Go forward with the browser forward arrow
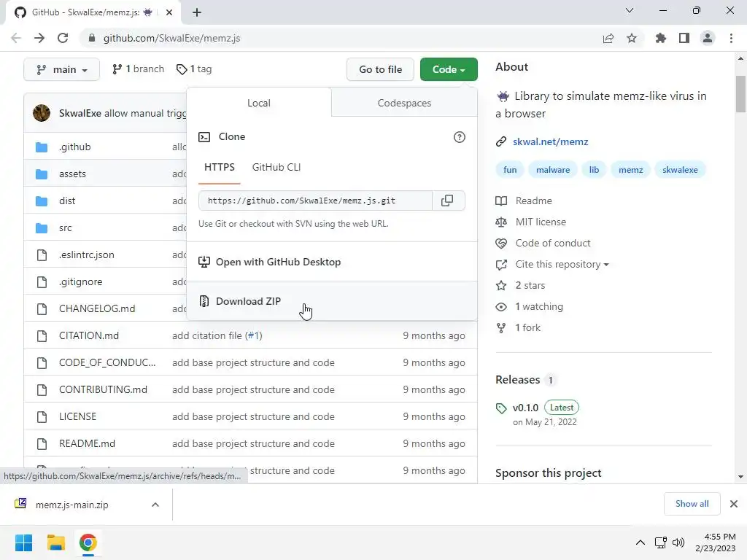 39,38
